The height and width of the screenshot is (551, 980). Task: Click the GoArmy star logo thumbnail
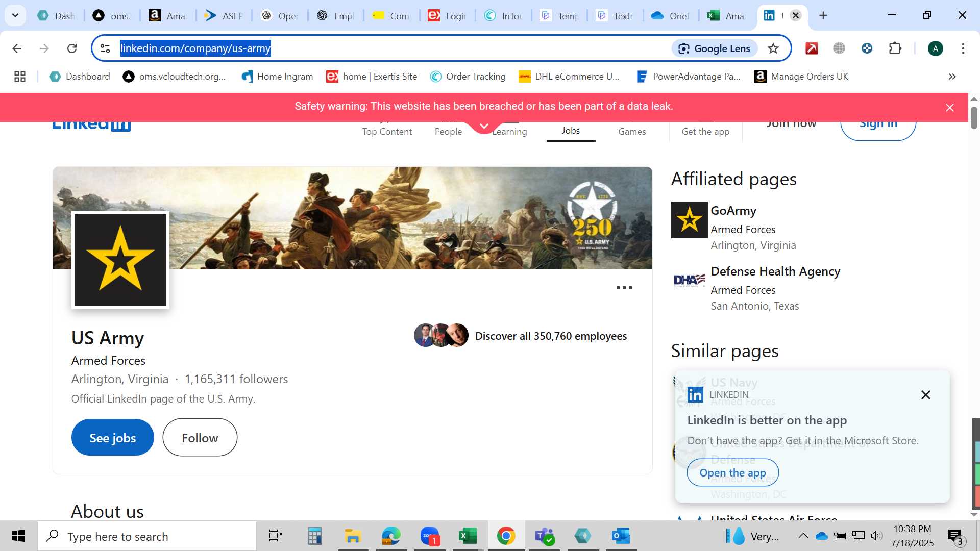[x=689, y=220]
